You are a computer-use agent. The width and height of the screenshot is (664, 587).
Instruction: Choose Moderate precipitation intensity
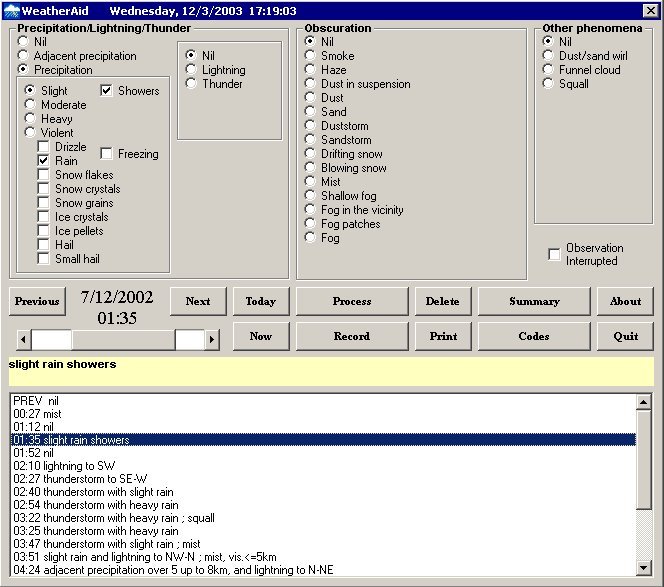tap(30, 105)
